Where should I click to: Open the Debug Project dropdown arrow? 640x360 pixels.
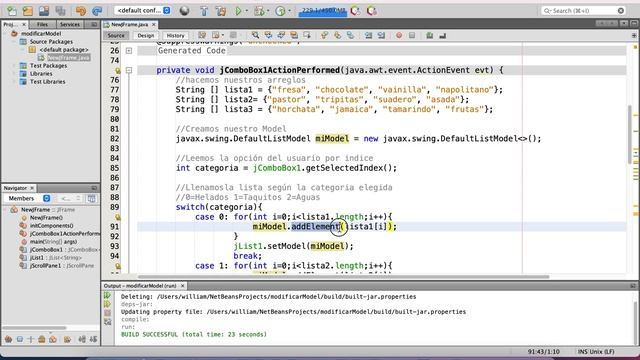268,11
